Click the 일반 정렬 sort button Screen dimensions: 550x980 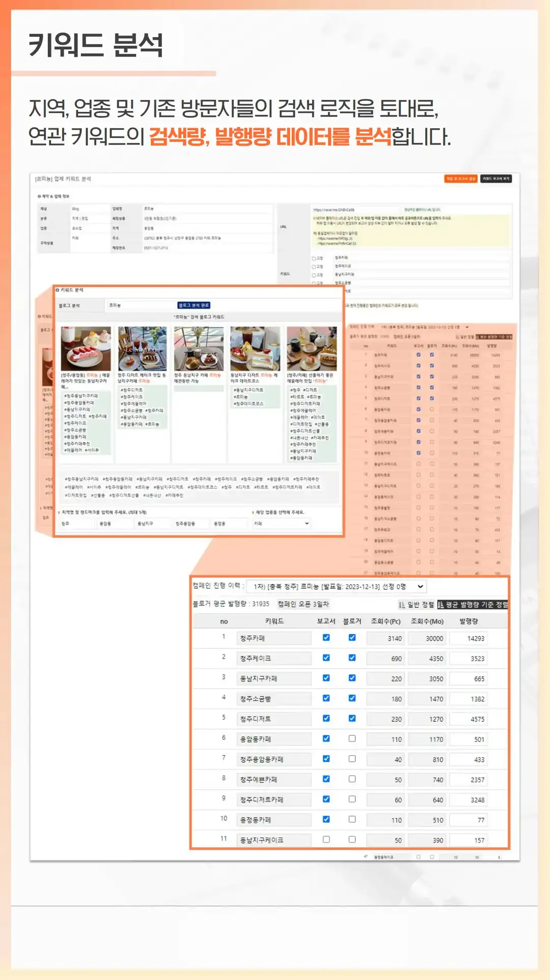pyautogui.click(x=416, y=604)
